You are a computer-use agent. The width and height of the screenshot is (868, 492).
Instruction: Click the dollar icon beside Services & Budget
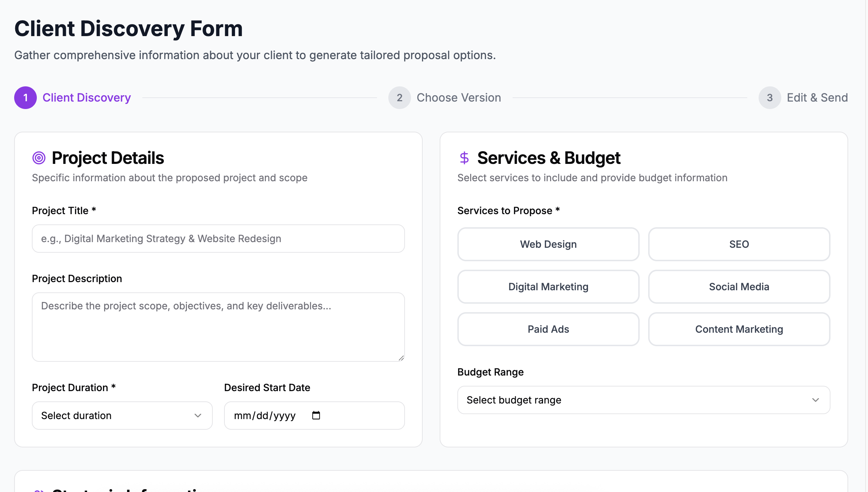click(464, 158)
